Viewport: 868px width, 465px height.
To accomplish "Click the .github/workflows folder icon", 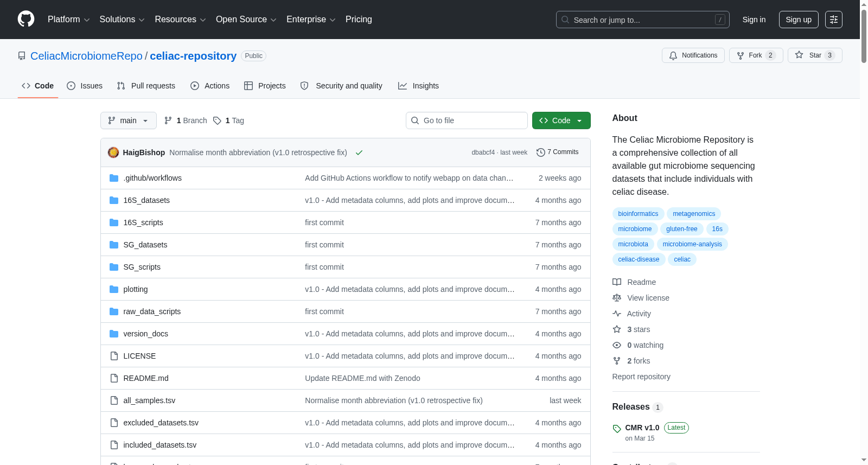I will click(114, 178).
